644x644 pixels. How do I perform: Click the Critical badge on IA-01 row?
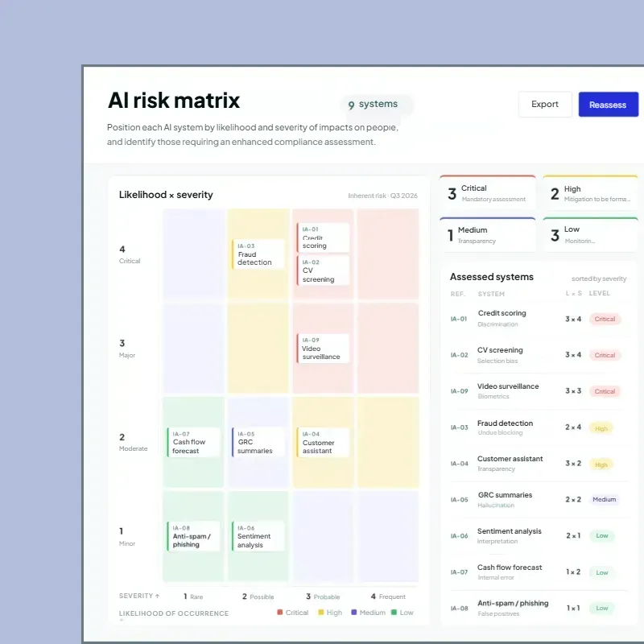click(605, 319)
